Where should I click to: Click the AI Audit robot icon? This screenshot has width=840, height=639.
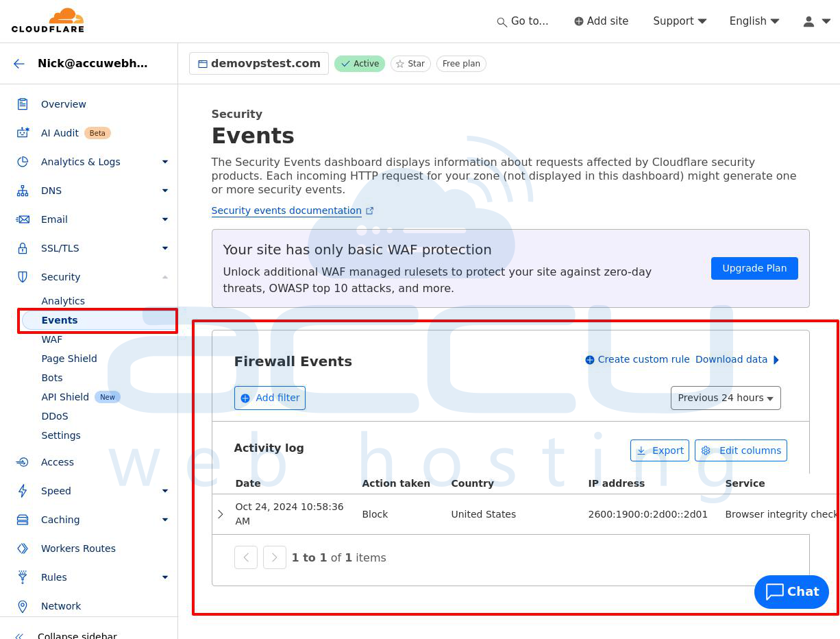(x=23, y=133)
